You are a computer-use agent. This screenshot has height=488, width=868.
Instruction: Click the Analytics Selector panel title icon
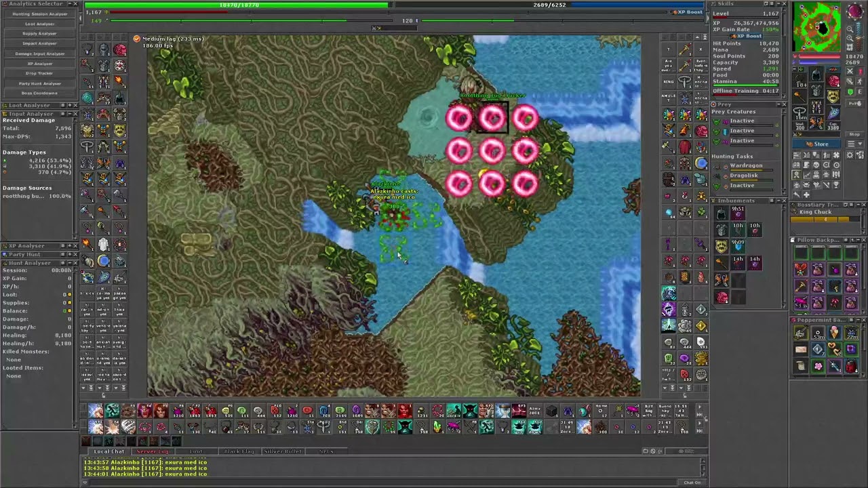coord(4,4)
